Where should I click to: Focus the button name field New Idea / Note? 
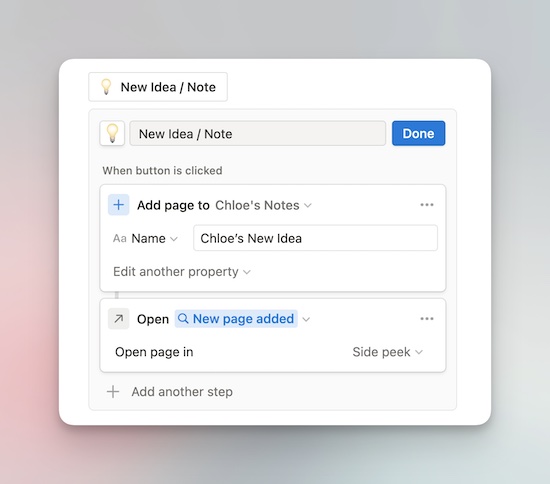[257, 133]
